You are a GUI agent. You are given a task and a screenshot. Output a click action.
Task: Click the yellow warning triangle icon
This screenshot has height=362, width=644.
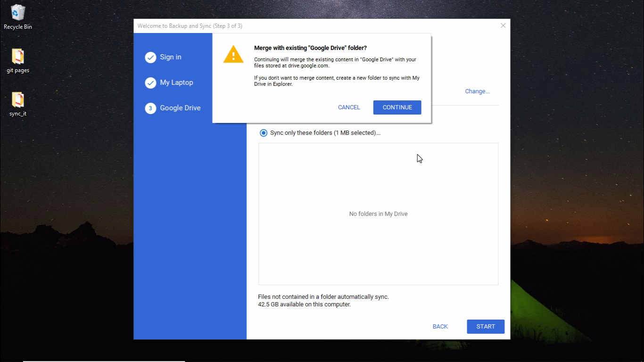pyautogui.click(x=233, y=54)
